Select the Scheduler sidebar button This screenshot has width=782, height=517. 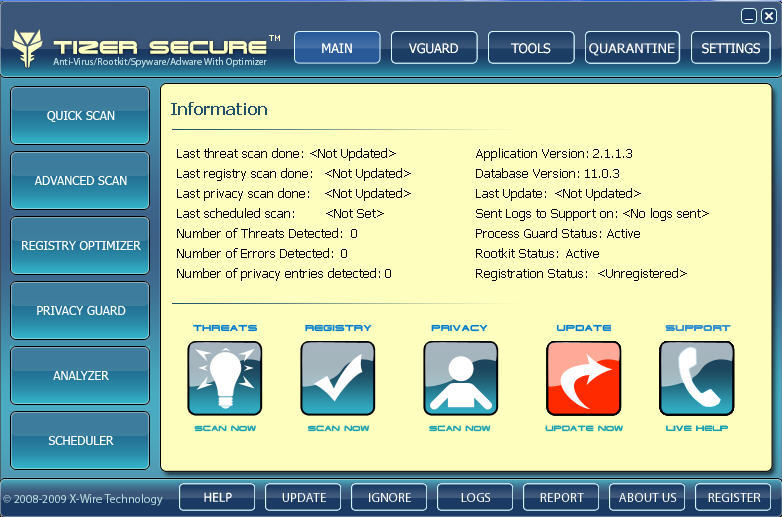[x=80, y=441]
